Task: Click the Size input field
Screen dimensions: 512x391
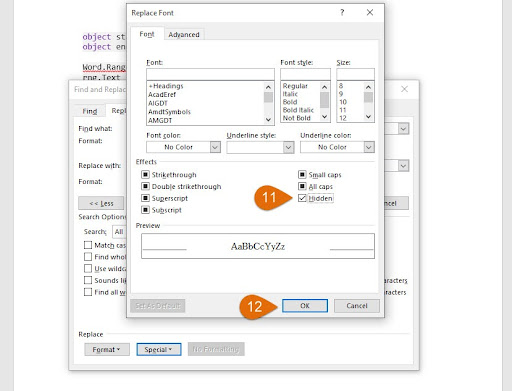Action: click(355, 74)
